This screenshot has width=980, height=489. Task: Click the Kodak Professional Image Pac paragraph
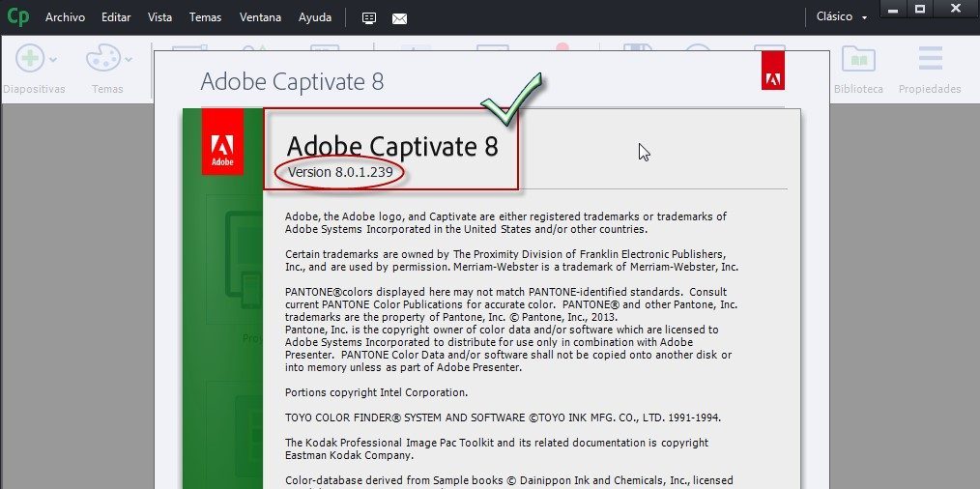[497, 449]
